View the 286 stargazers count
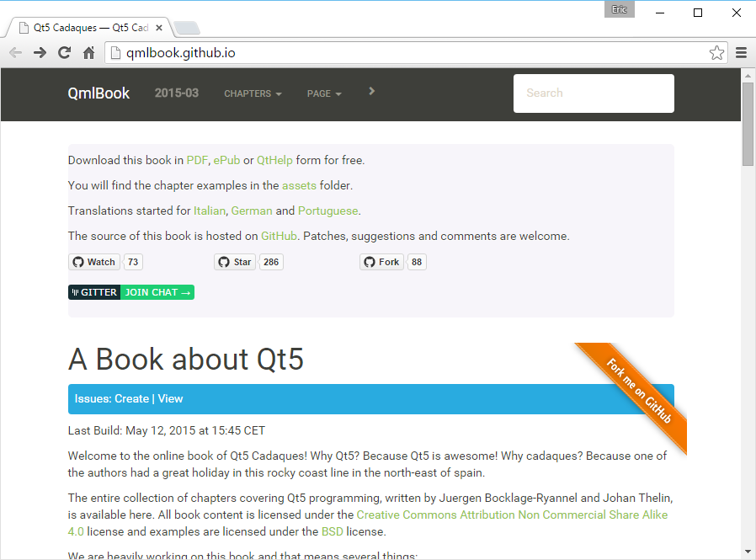This screenshot has height=560, width=756. 271,262
